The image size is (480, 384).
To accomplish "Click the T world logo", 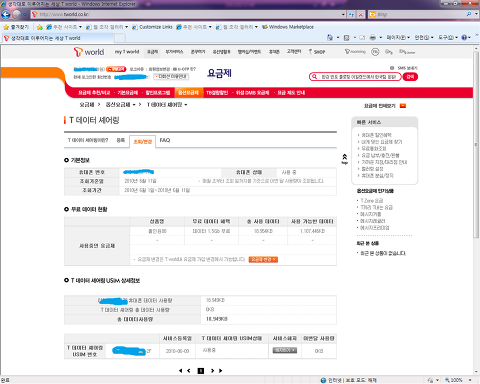I will click(x=89, y=52).
